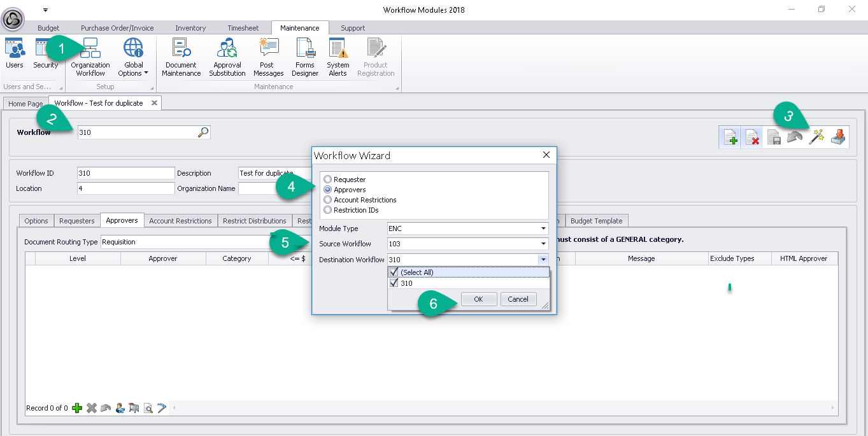
Task: Select the Requester radio button
Action: 328,179
